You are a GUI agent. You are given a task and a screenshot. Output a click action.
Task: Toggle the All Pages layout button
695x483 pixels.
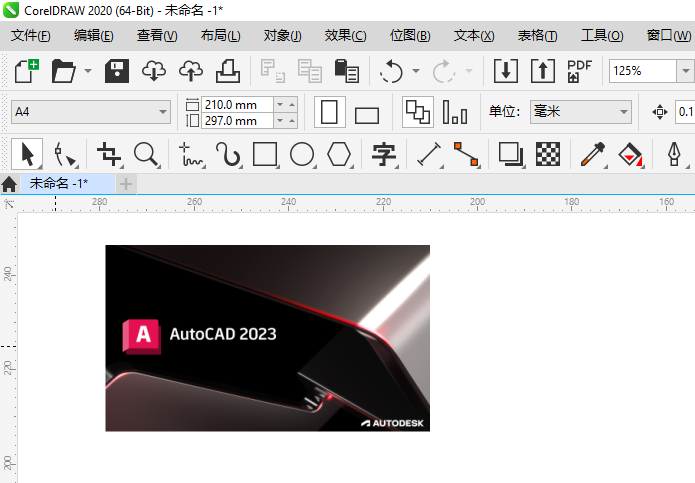click(x=418, y=112)
